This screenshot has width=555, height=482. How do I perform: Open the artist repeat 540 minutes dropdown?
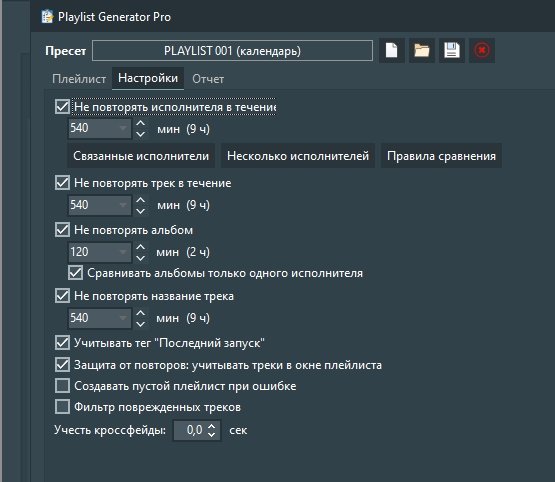pos(123,128)
